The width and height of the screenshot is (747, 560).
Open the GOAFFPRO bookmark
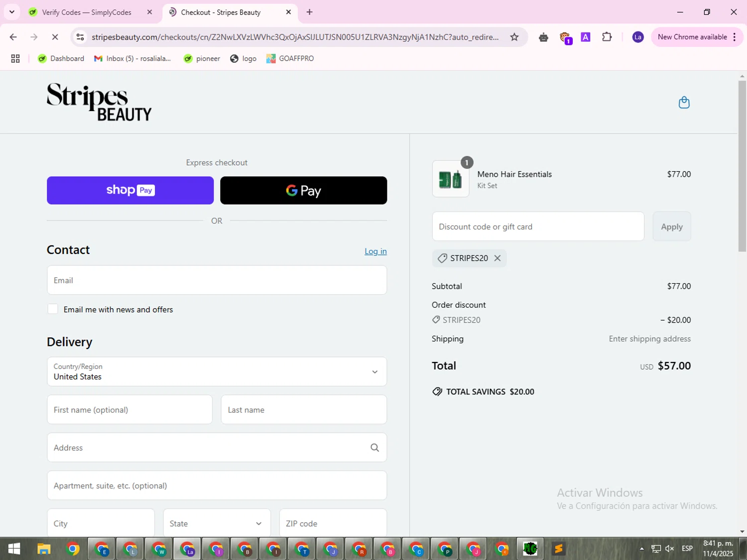290,58
